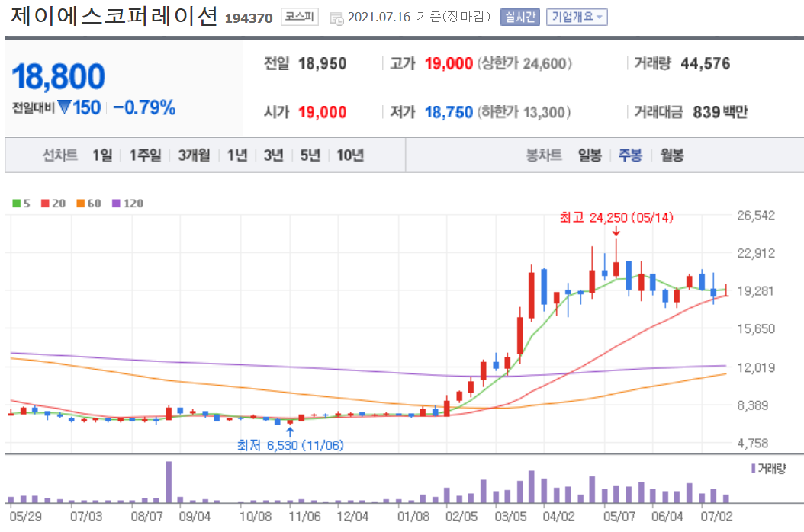Click the 실시간 button
The image size is (804, 532).
coord(520,17)
